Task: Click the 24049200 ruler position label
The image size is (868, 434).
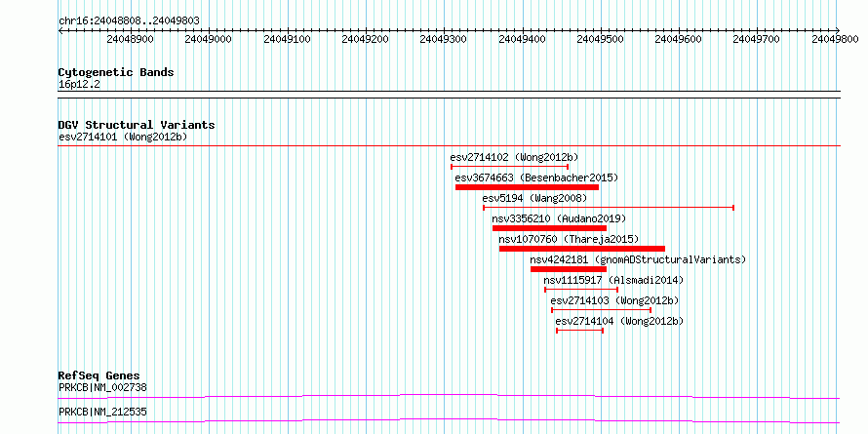Action: [365, 39]
